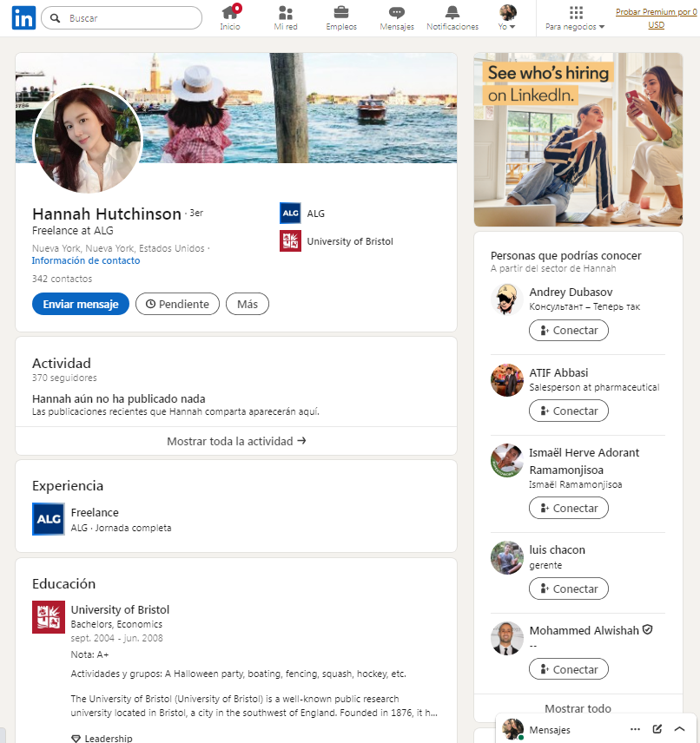Click the Enviar mensaje button
This screenshot has height=743, width=700.
click(x=81, y=304)
